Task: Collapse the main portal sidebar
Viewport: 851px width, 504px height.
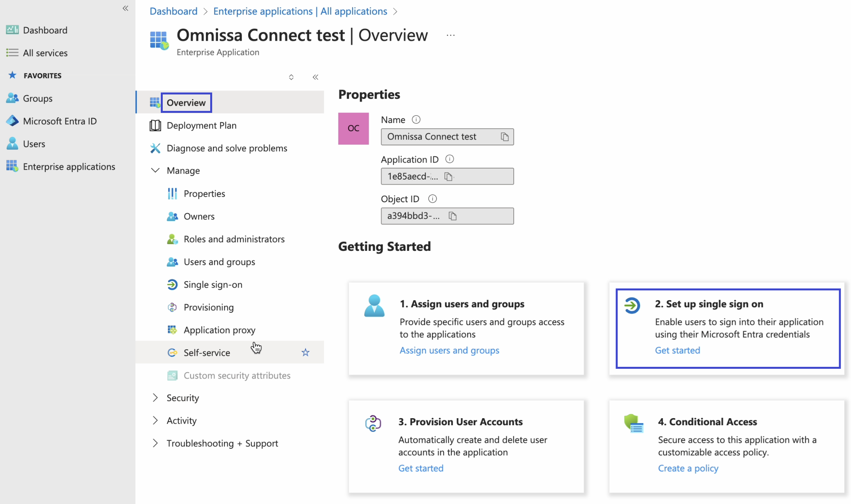Action: click(x=125, y=8)
